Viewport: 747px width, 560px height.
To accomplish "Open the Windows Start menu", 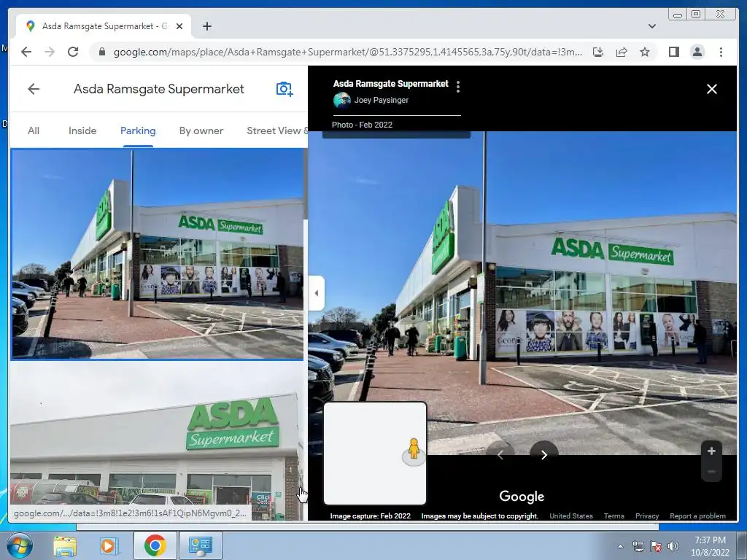I will [20, 545].
